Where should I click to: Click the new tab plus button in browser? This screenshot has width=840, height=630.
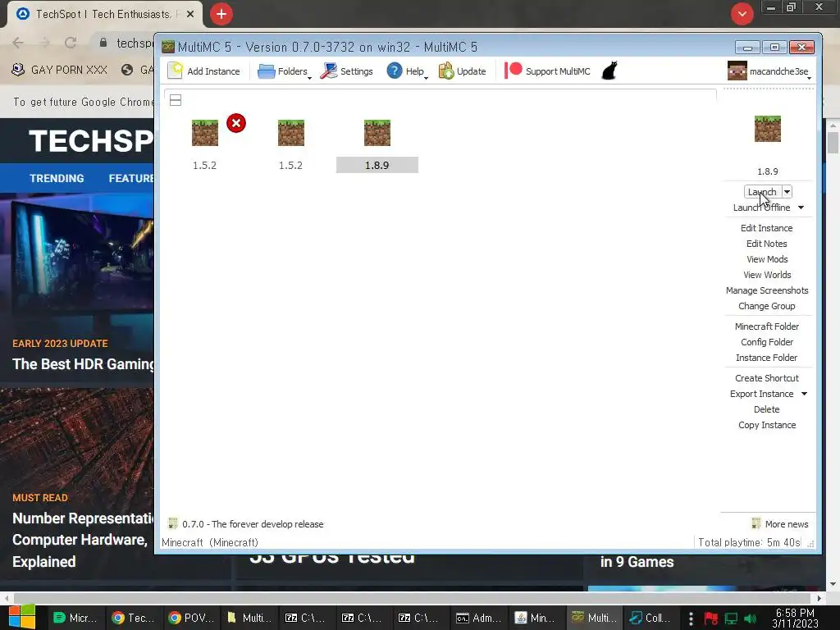221,14
